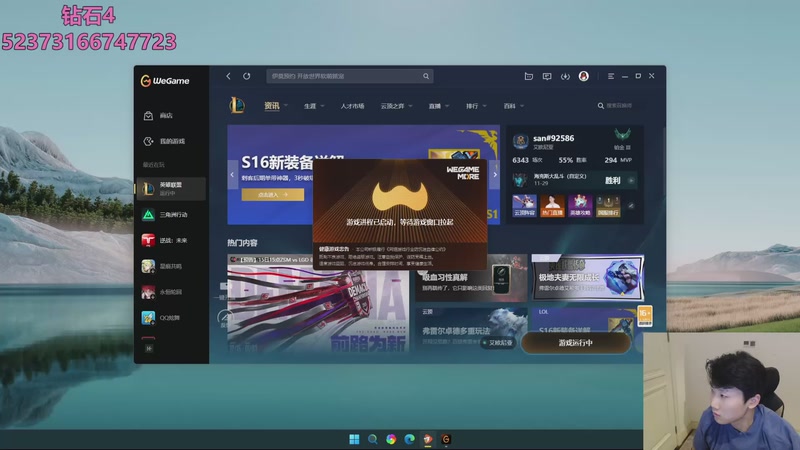This screenshot has height=450, width=800.
Task: Select 三角洲行动 in the sidebar game list
Action: pyautogui.click(x=171, y=215)
